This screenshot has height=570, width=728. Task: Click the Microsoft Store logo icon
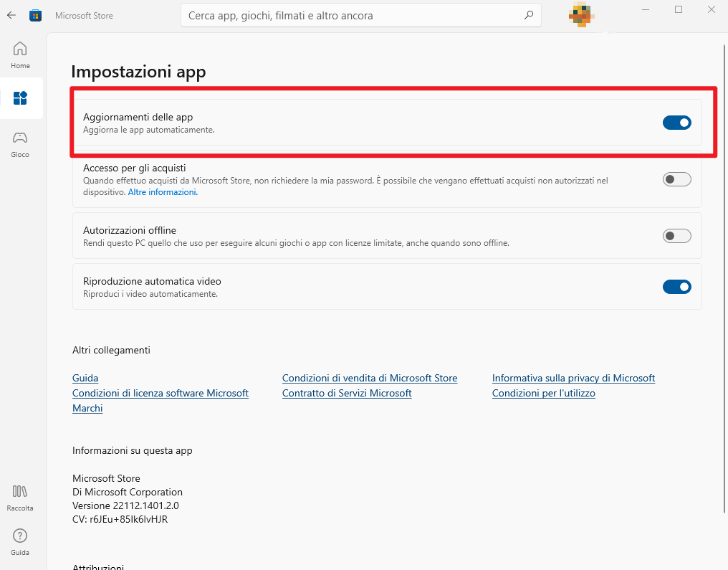pyautogui.click(x=35, y=15)
